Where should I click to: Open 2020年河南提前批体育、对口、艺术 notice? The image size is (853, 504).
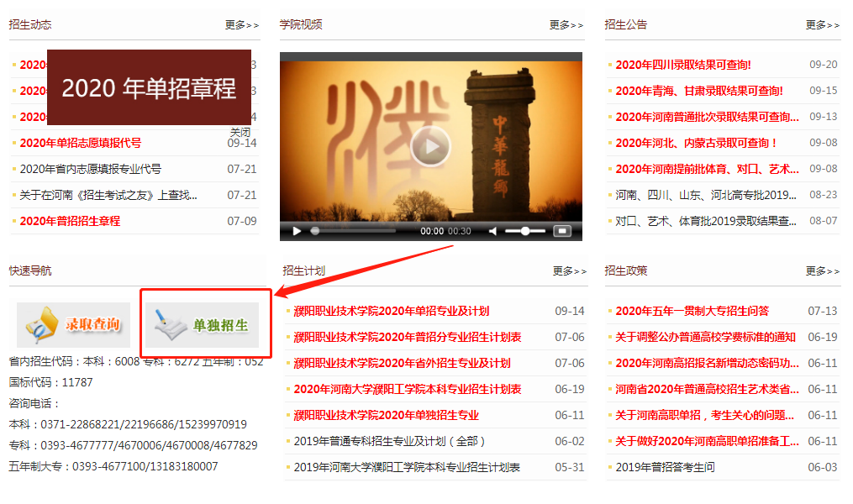708,169
